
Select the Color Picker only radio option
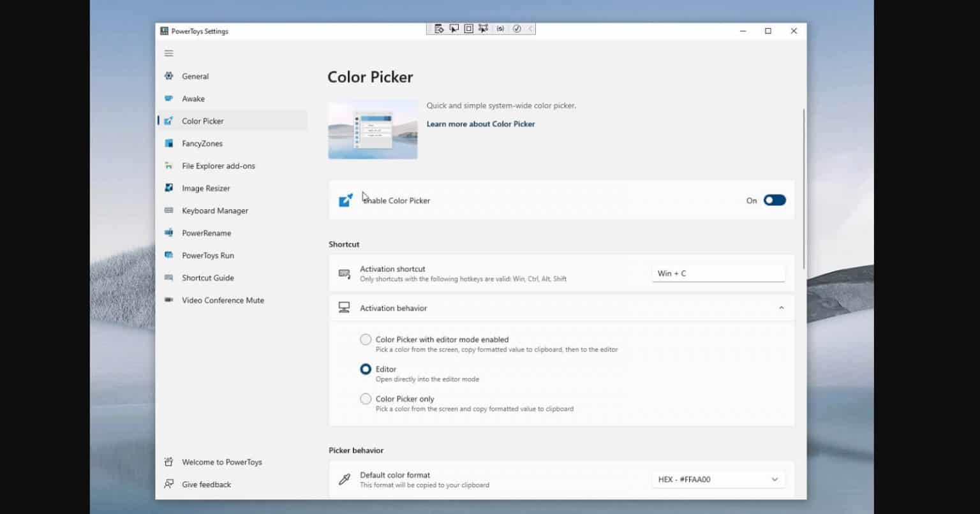pos(366,399)
